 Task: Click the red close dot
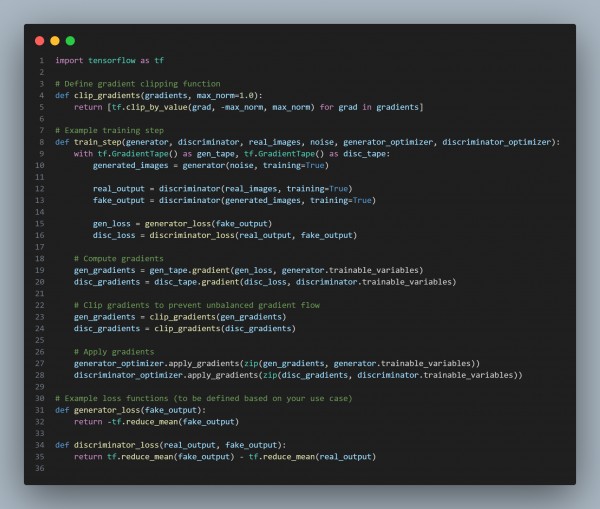39,41
